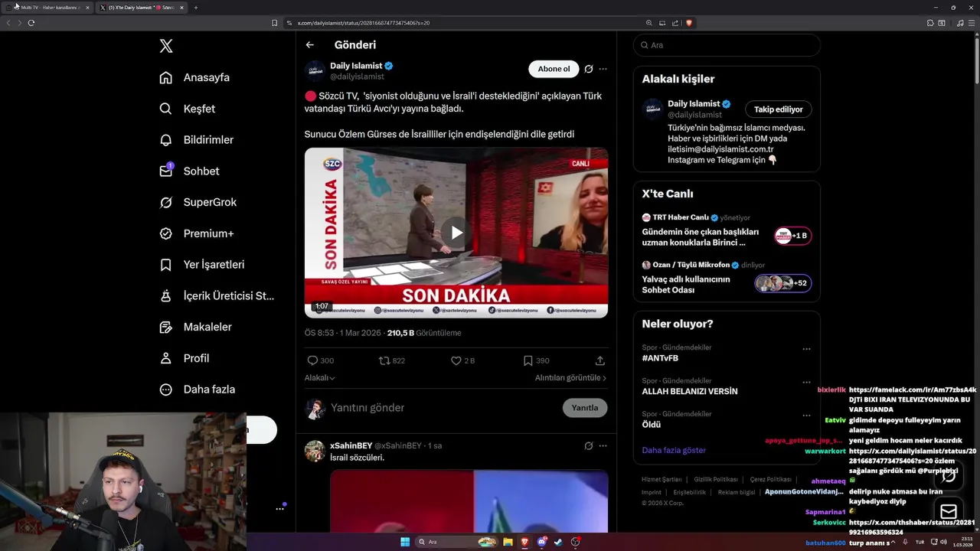Open the browser hamburger menu
980x551 pixels.
pos(972,23)
